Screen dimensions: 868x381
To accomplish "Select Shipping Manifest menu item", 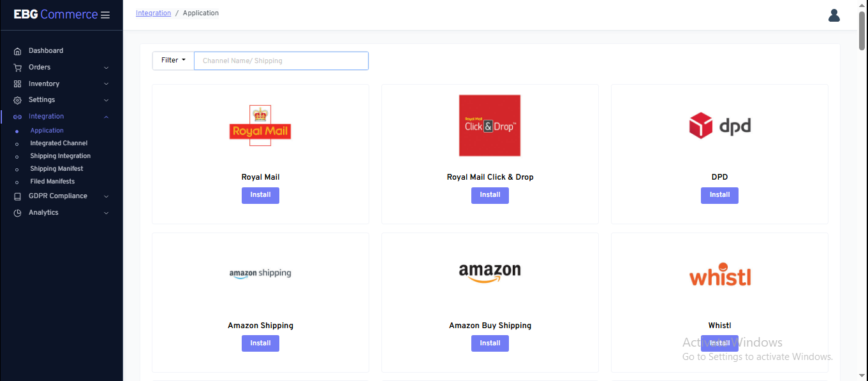I will [57, 169].
